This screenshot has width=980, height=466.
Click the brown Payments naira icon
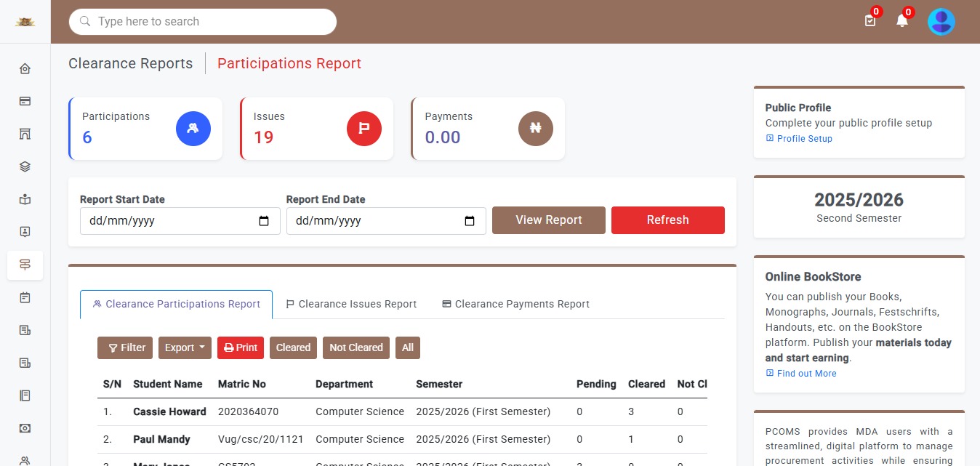tap(536, 129)
